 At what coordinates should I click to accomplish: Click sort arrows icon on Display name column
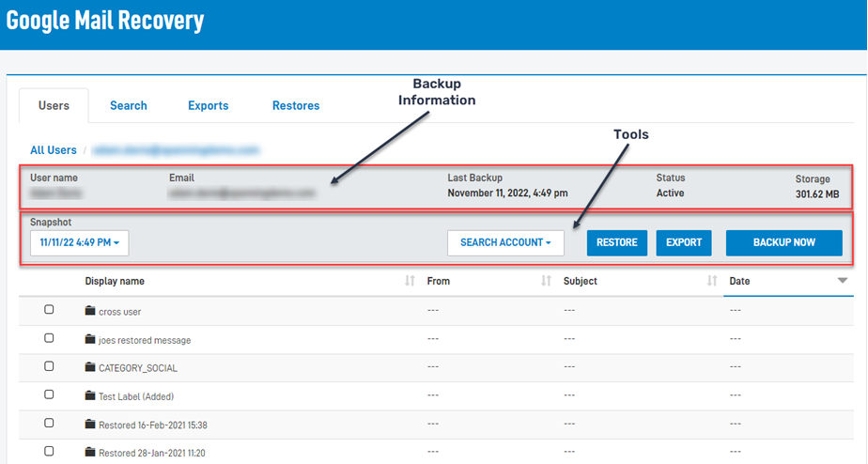coord(410,281)
